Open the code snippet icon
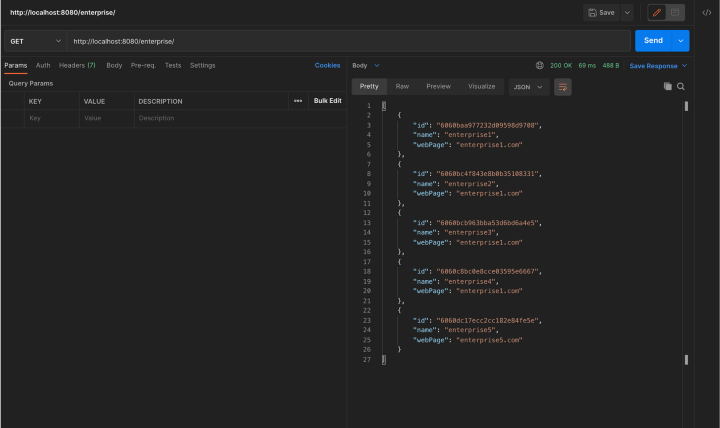Screen dimensions: 720x428 pos(707,13)
